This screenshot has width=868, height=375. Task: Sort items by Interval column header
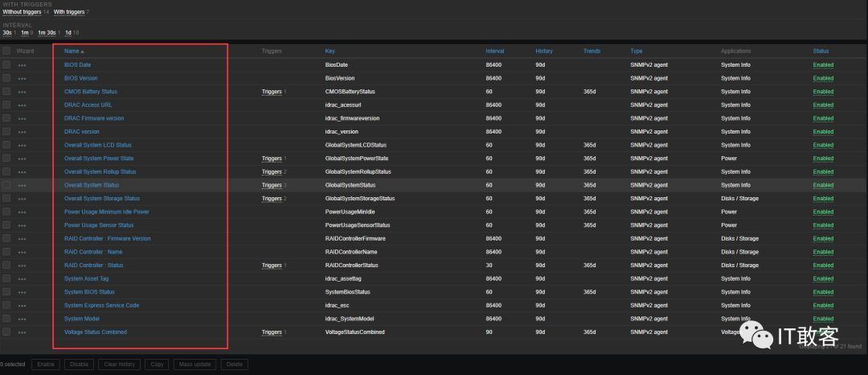[x=495, y=51]
